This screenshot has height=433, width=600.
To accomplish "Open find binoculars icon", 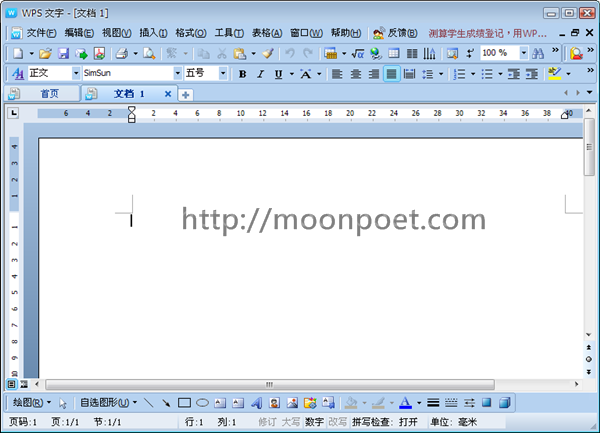I will 538,53.
